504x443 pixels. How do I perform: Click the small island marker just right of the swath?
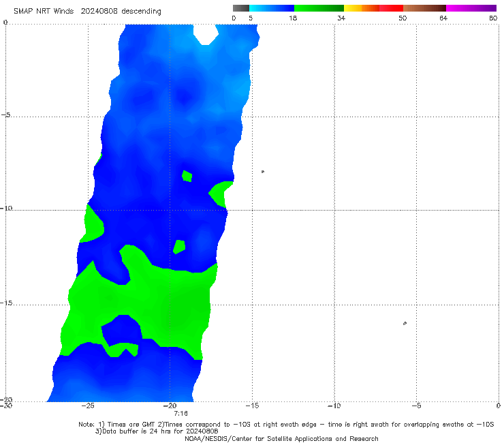[263, 172]
